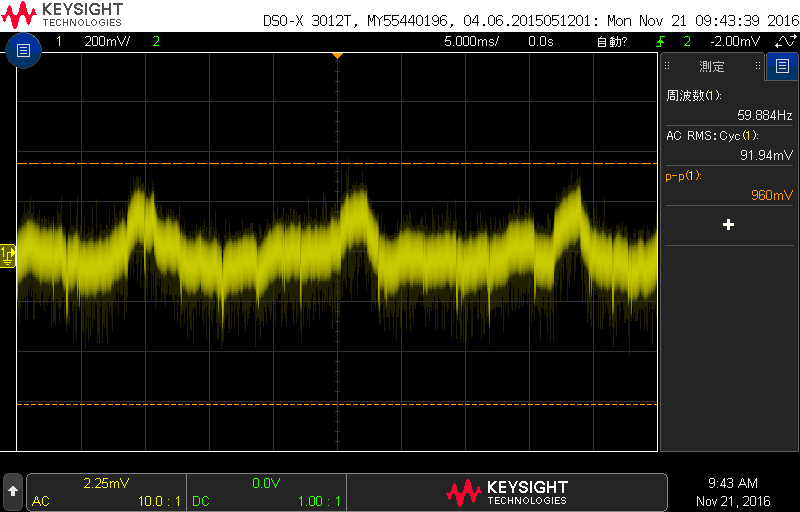Add a new measurement with plus icon
The height and width of the screenshot is (512, 800).
(x=728, y=225)
